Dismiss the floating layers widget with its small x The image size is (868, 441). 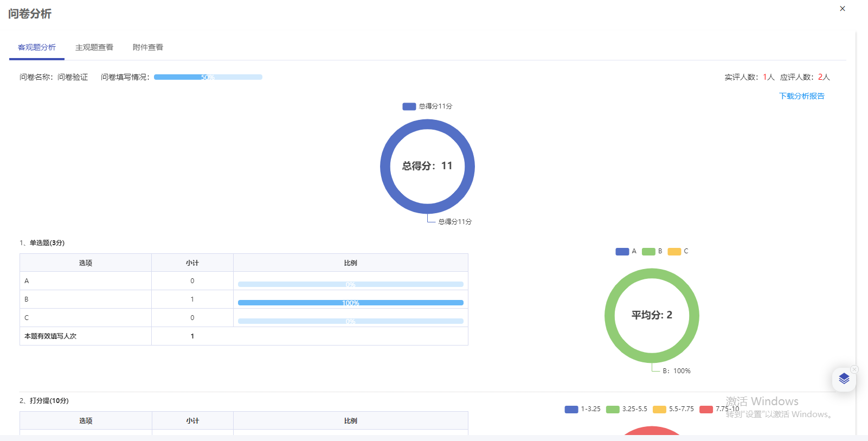pyautogui.click(x=854, y=369)
